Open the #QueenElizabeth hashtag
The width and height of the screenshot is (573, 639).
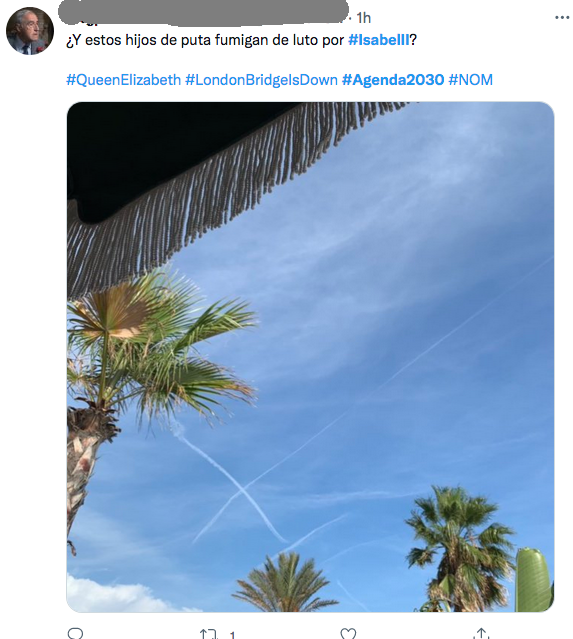pyautogui.click(x=123, y=80)
